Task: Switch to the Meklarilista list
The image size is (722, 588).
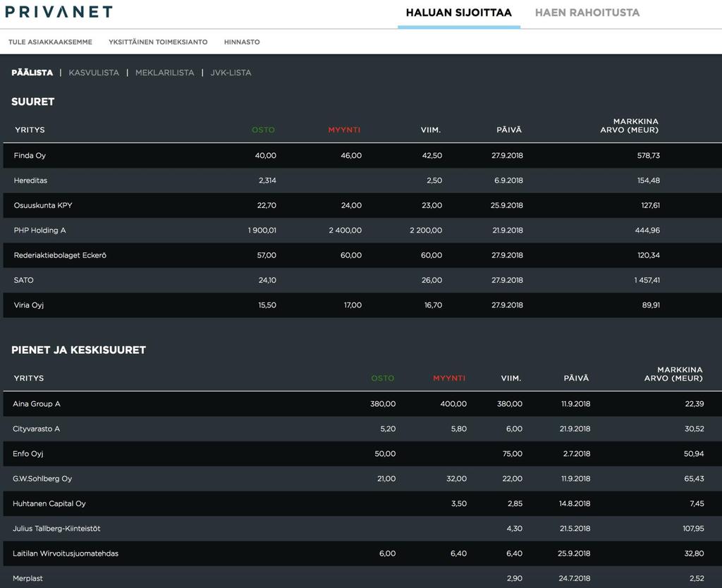Action: coord(164,73)
